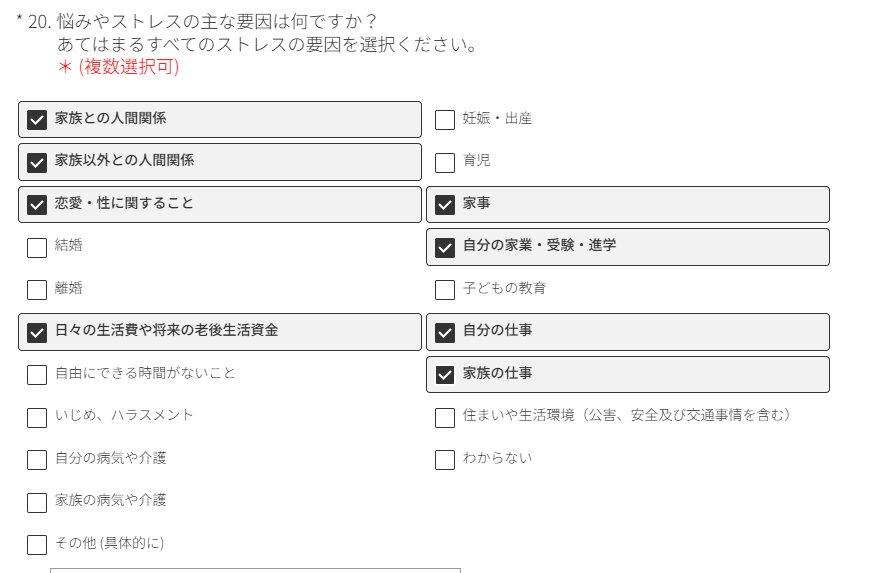Check the 結婚 checkbox
Viewport: 874px width, 573px height.
(x=37, y=247)
